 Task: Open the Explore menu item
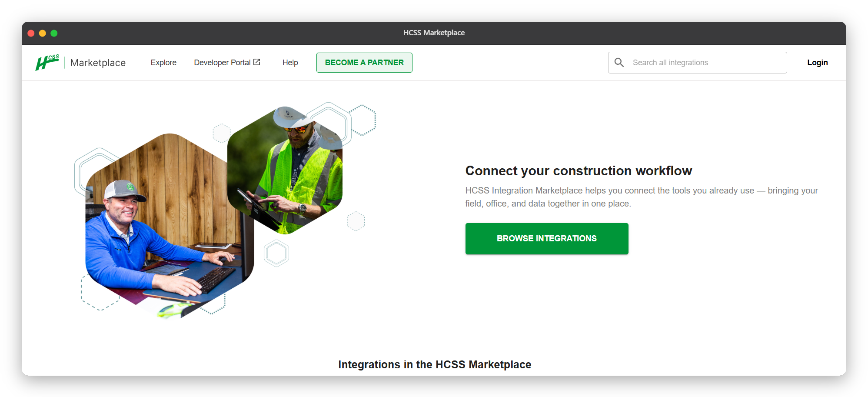[163, 63]
